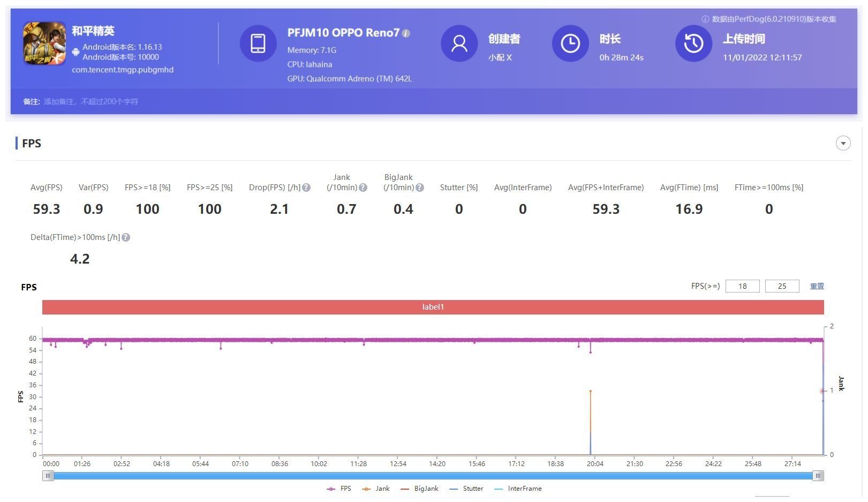This screenshot has height=502, width=868.
Task: Click help icon beside Delta(FTime)>100ms
Action: click(x=126, y=237)
